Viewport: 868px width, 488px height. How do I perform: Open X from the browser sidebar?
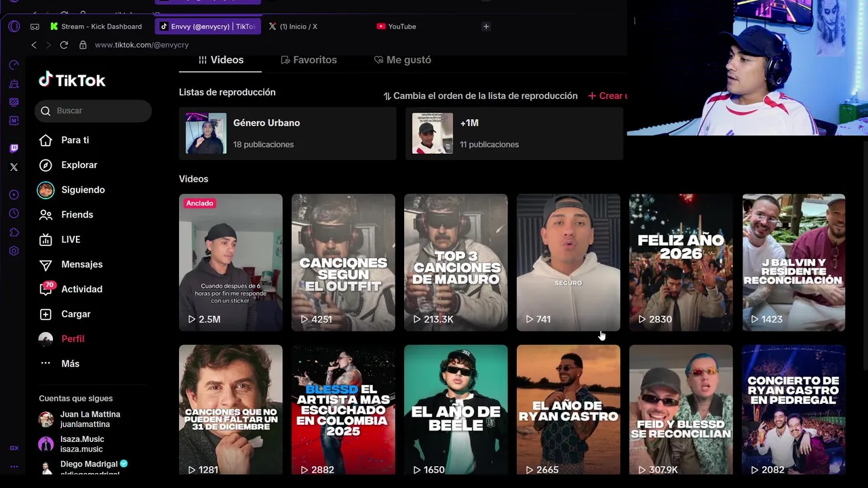tap(14, 167)
